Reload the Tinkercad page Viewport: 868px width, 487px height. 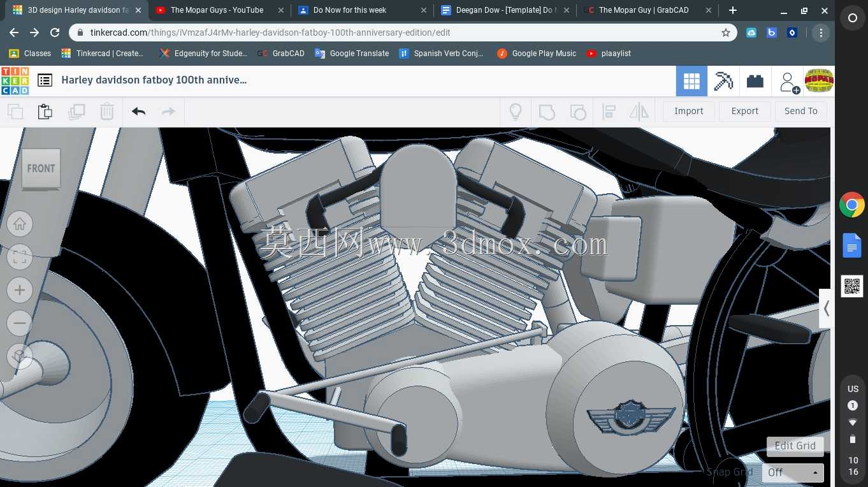pyautogui.click(x=55, y=33)
